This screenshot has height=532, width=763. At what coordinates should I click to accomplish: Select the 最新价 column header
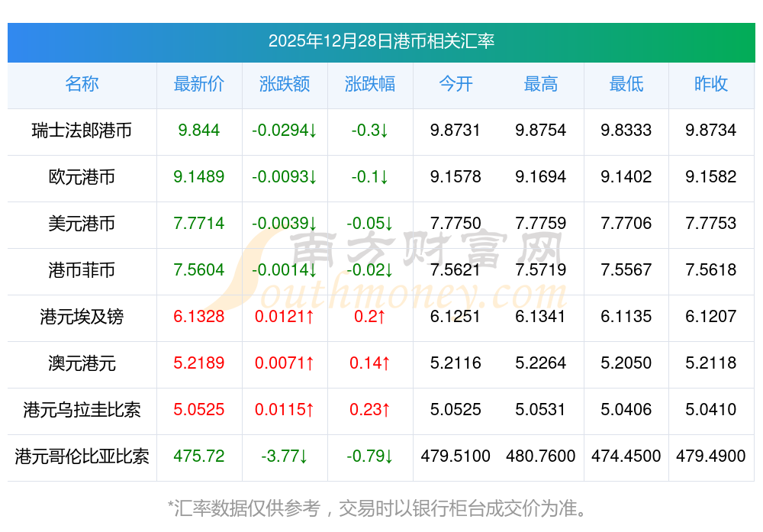(x=198, y=85)
